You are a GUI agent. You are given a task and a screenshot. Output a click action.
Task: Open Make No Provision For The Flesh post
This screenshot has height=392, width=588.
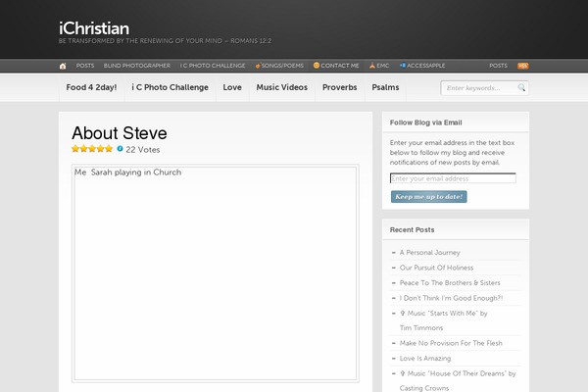pyautogui.click(x=451, y=343)
